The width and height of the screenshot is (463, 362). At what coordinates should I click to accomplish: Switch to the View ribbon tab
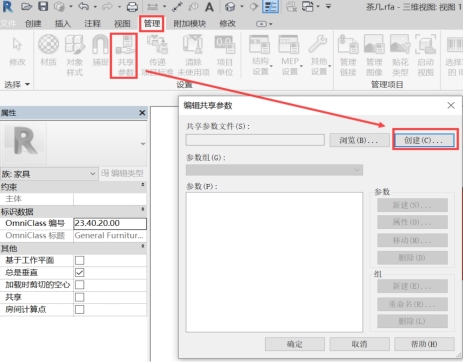[122, 24]
